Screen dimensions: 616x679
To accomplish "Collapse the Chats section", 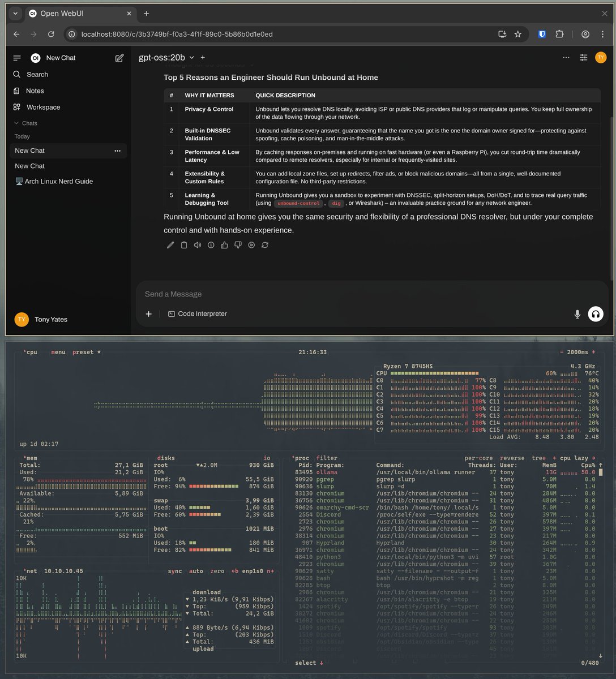I will (x=25, y=123).
